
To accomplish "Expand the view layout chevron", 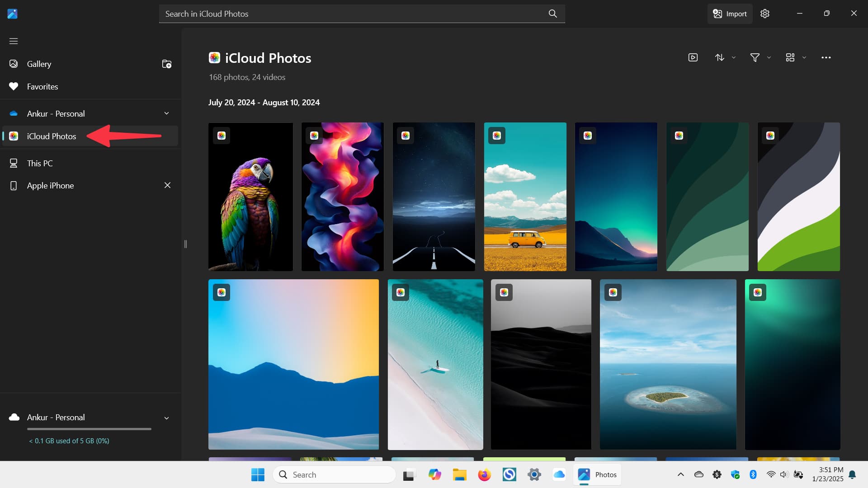I will pyautogui.click(x=804, y=57).
